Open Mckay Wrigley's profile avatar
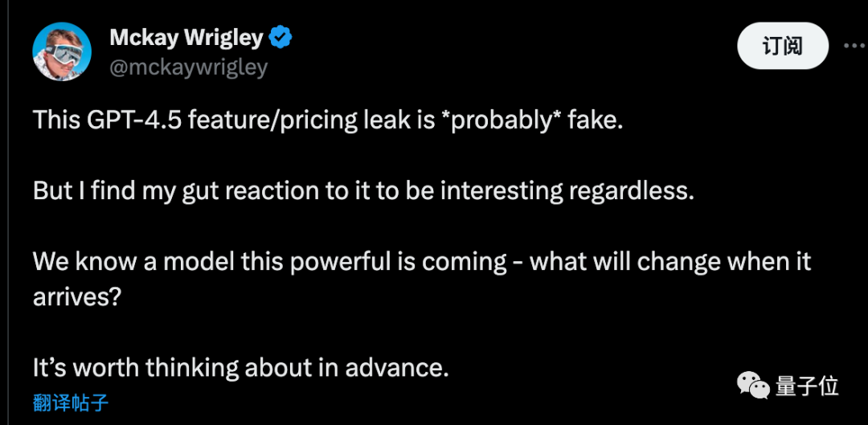 click(x=63, y=52)
